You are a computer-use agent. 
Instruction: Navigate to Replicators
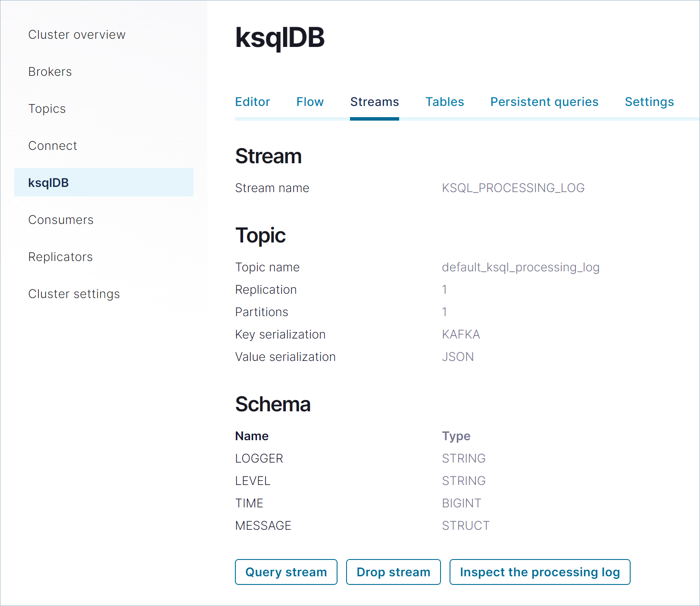point(60,257)
